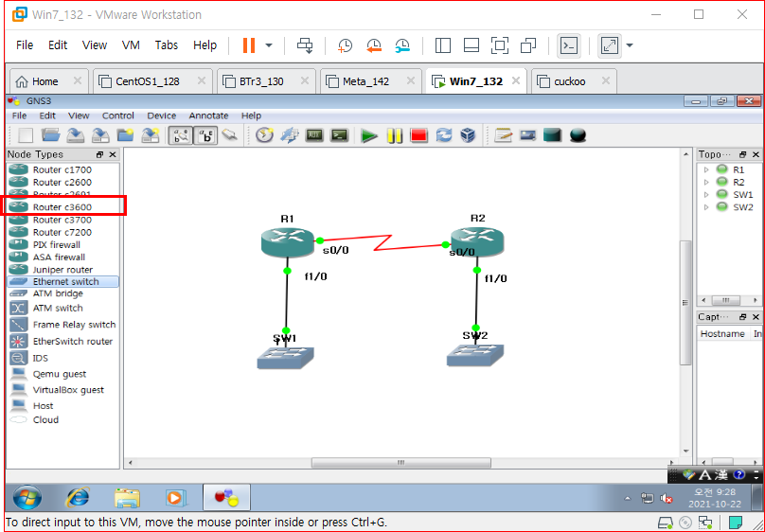Click the Suspend all devices yellow pause icon
Image resolution: width=765 pixels, height=532 pixels.
click(x=394, y=135)
